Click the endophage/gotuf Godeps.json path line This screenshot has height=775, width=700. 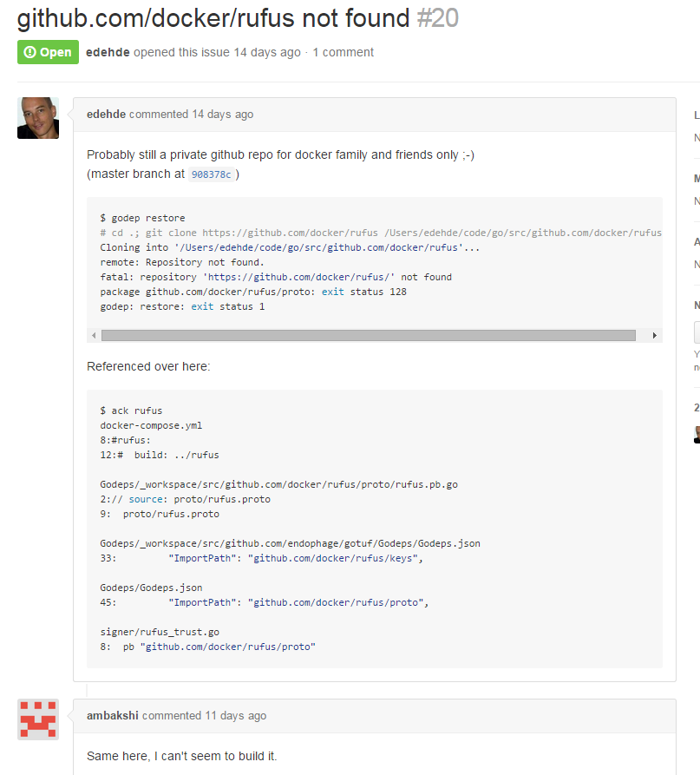click(x=291, y=543)
